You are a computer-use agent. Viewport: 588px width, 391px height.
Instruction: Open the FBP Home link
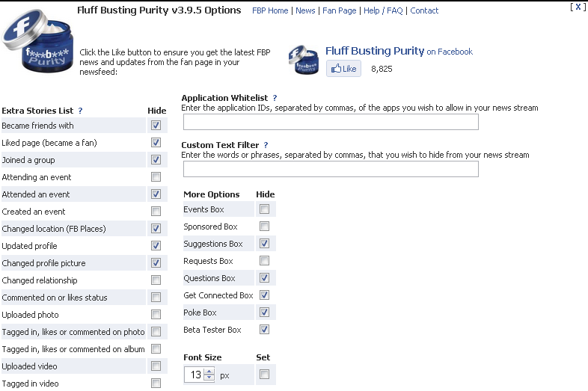point(270,10)
